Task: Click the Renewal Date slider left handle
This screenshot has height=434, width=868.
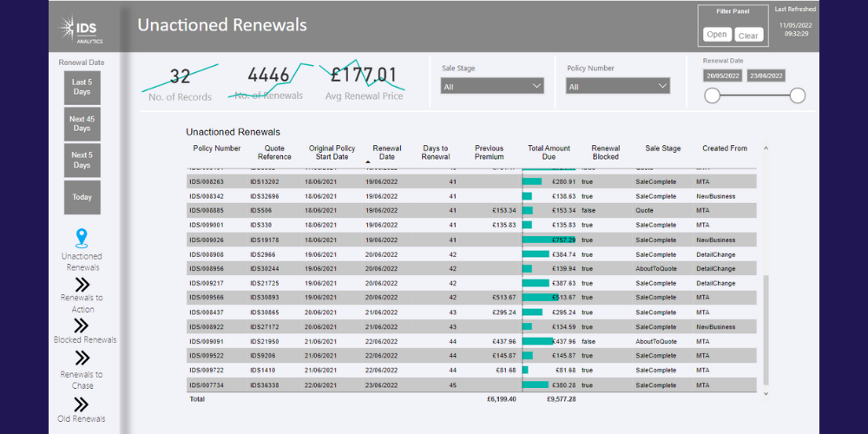Action: click(x=712, y=96)
